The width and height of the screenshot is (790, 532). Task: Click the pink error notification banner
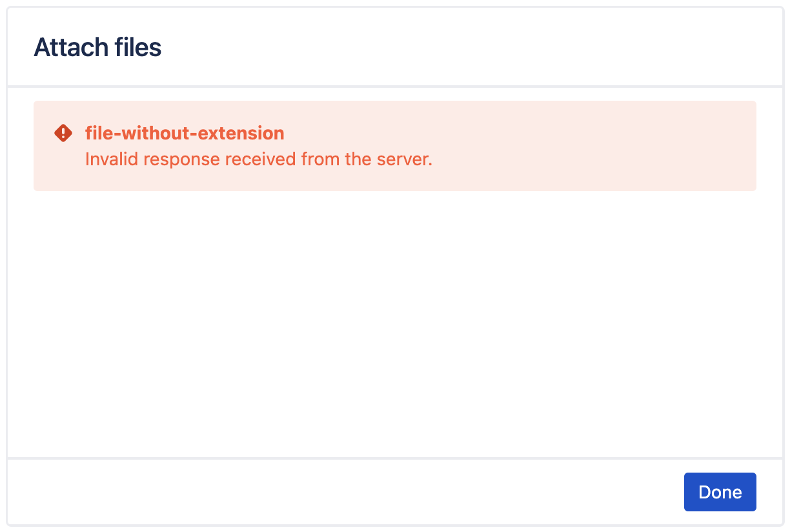395,146
